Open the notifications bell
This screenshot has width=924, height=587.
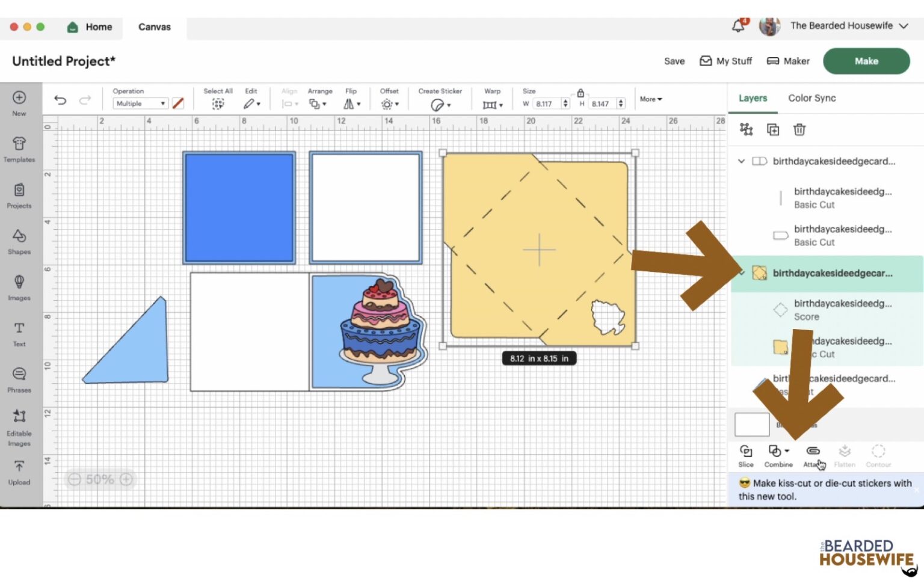(738, 26)
